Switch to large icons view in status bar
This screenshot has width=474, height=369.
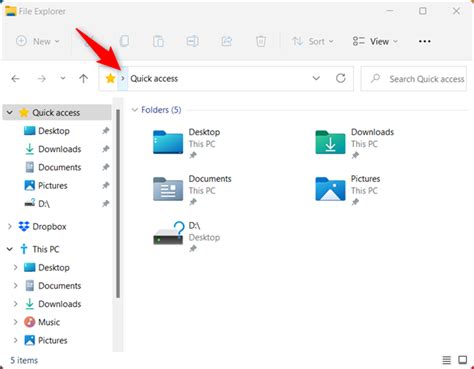pyautogui.click(x=462, y=360)
